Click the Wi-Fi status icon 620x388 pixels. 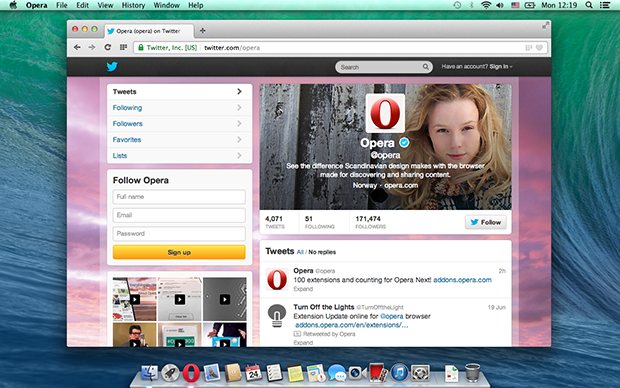[x=486, y=5]
